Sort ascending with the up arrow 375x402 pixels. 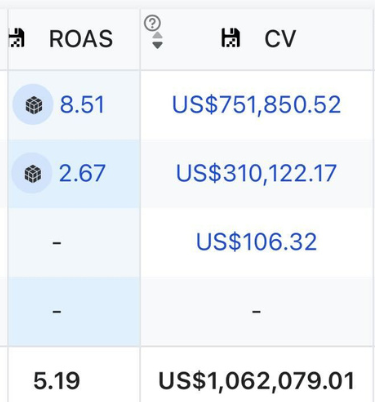pyautogui.click(x=157, y=35)
